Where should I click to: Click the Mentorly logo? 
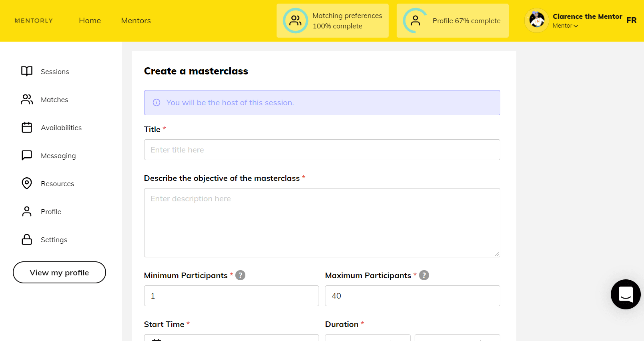pyautogui.click(x=34, y=21)
